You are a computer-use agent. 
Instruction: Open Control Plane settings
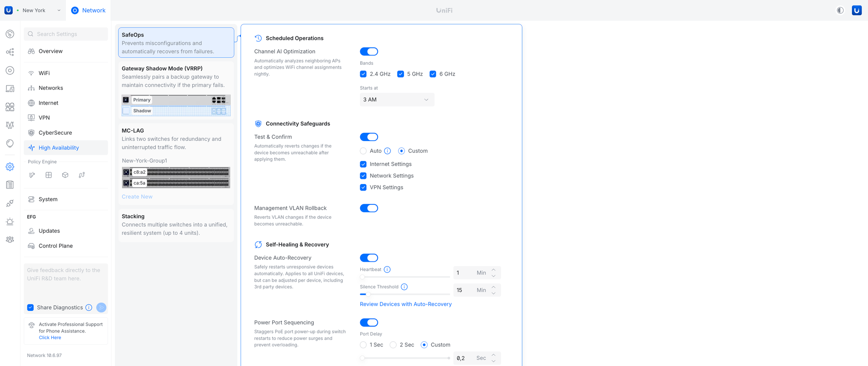(x=66, y=246)
